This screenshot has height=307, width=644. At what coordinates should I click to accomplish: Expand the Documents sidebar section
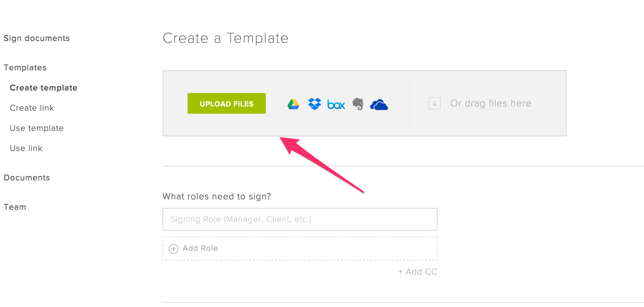pyautogui.click(x=27, y=178)
